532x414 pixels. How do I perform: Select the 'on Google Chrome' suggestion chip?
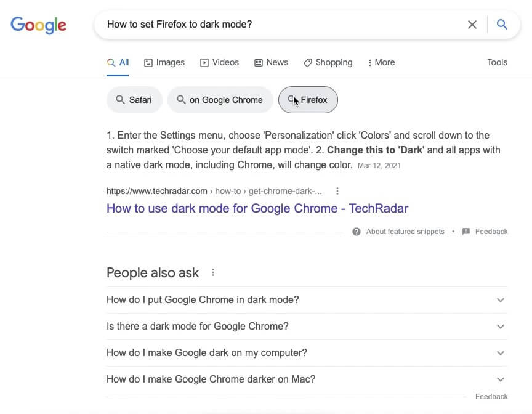[x=220, y=100]
